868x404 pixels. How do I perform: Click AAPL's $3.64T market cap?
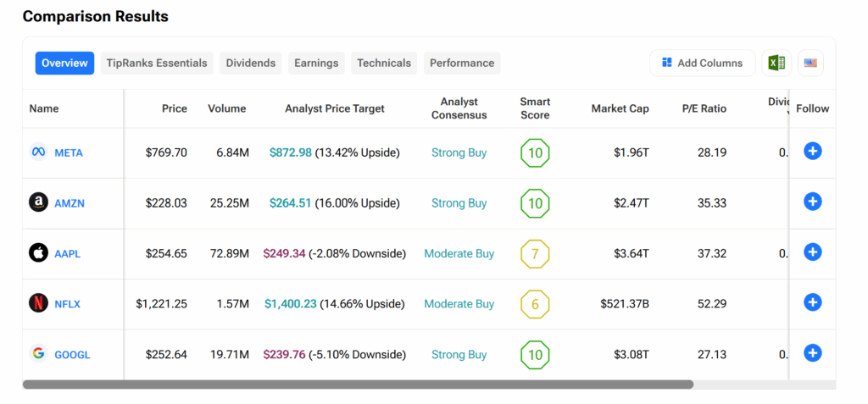[631, 253]
